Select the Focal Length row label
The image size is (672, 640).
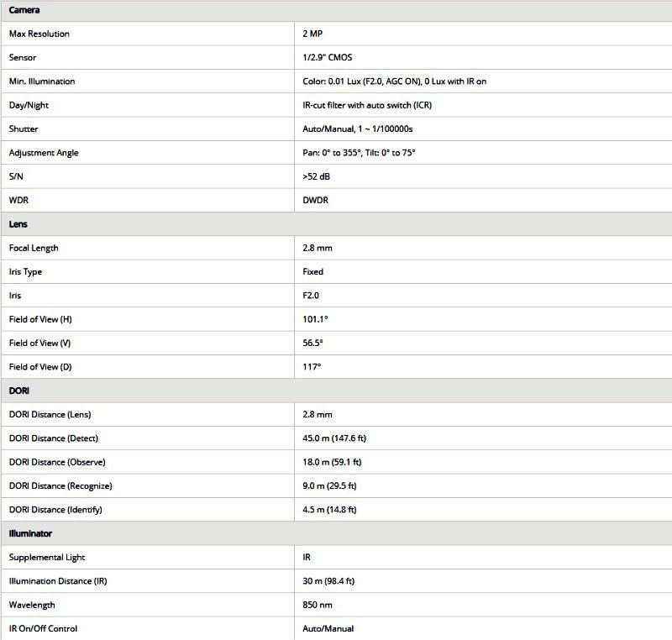34,248
